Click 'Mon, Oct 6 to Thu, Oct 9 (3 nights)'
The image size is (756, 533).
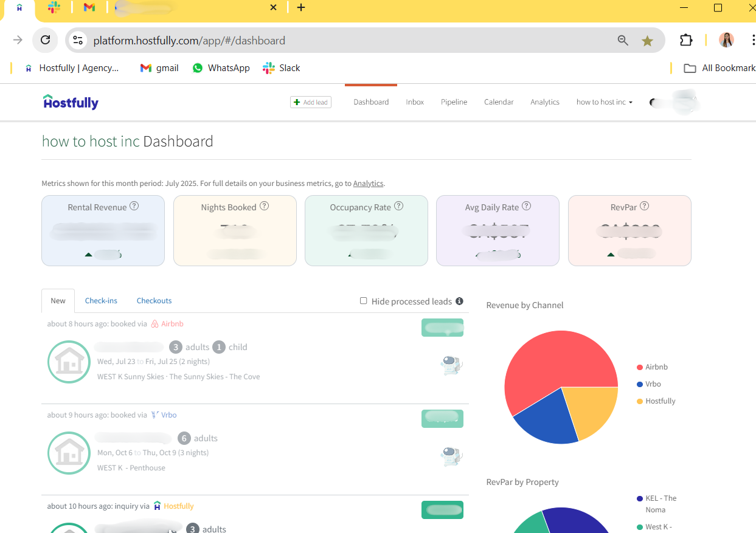coord(153,453)
